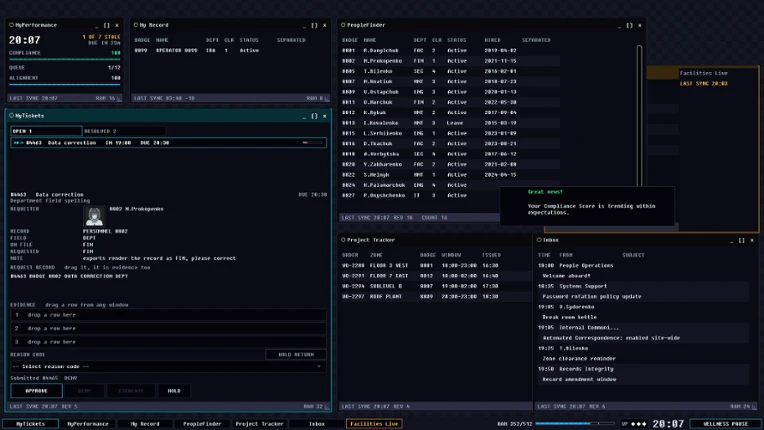The image size is (764, 430).
Task: Click the circle icon beside MyTickets title
Action: tap(12, 116)
